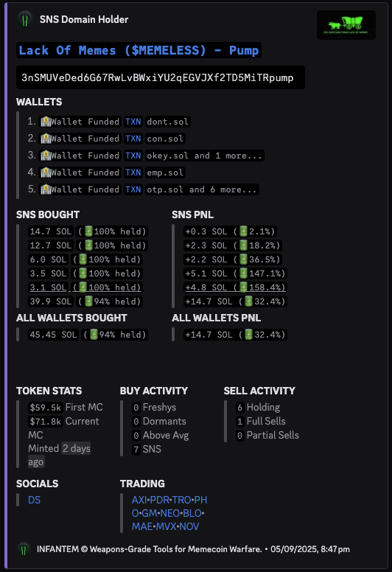Open the underlined 3.1 SOL bought link
392x572 pixels.
click(48, 287)
